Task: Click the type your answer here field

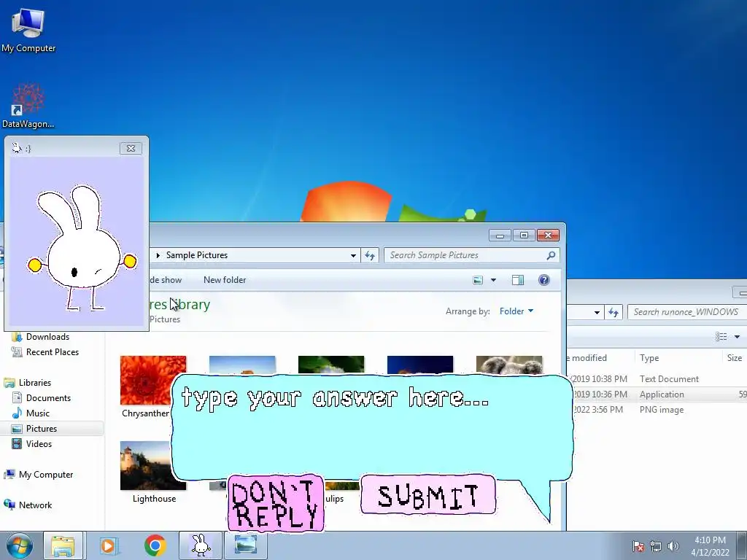Action: (371, 427)
